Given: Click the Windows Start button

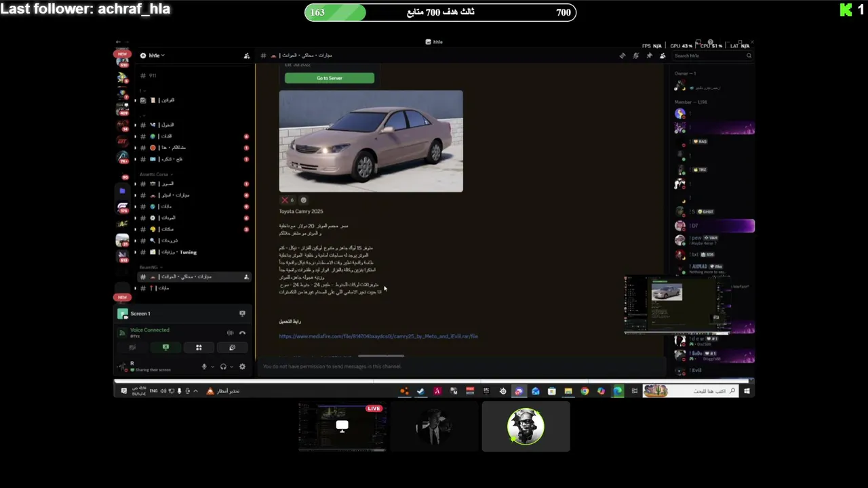Looking at the screenshot, I should 747,391.
